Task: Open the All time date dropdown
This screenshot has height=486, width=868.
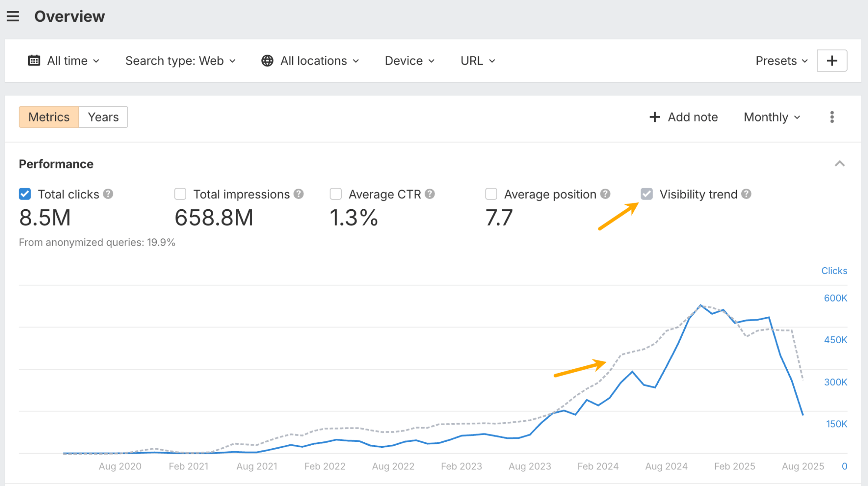Action: point(64,61)
